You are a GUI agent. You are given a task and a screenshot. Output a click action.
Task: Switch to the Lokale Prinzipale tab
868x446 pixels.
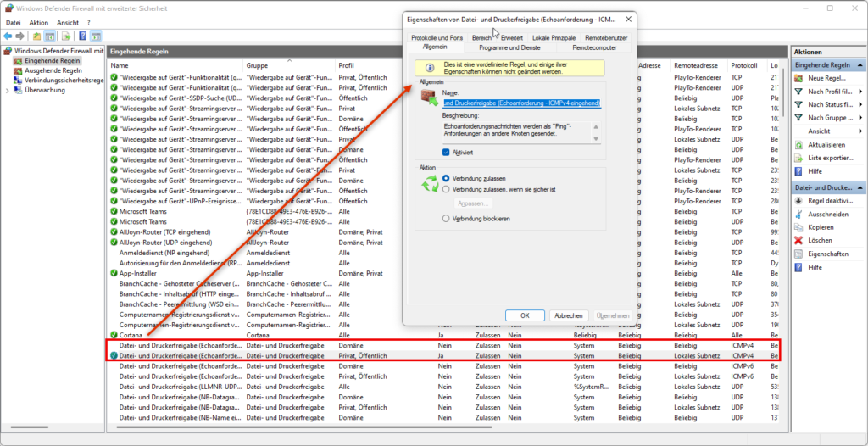[554, 38]
